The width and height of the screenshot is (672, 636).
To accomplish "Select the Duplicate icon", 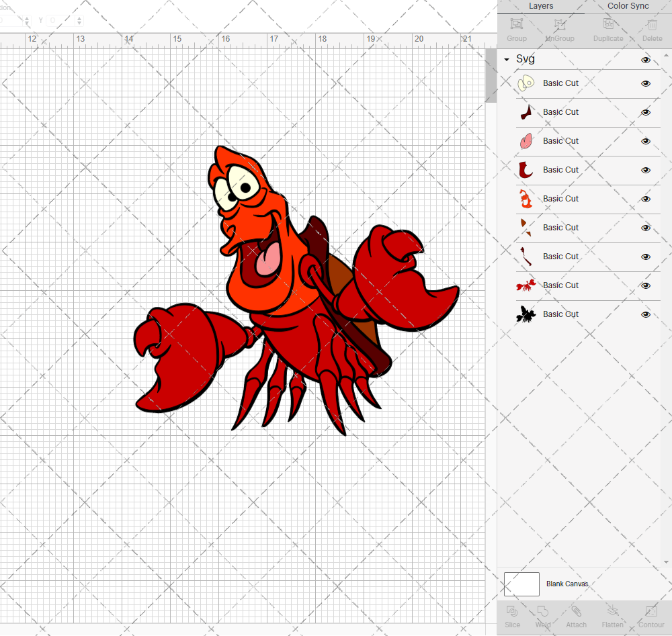I will coord(608,27).
